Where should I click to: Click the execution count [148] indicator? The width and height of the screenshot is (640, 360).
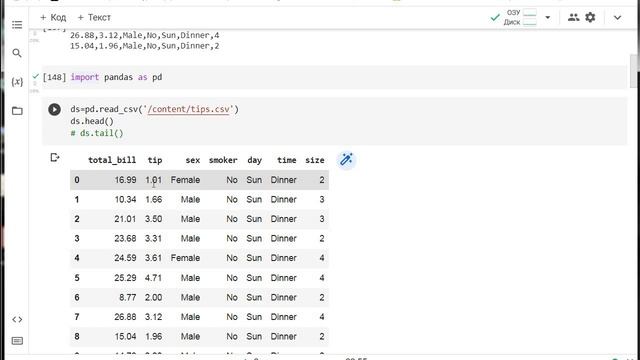pyautogui.click(x=54, y=77)
